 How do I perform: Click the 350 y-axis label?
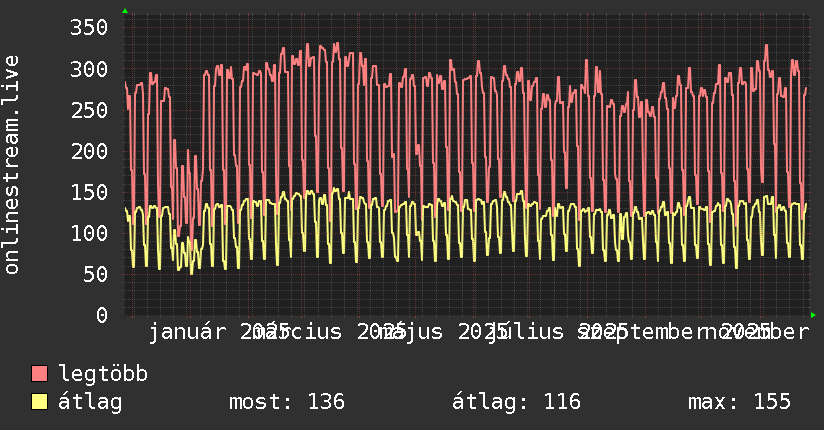click(89, 27)
